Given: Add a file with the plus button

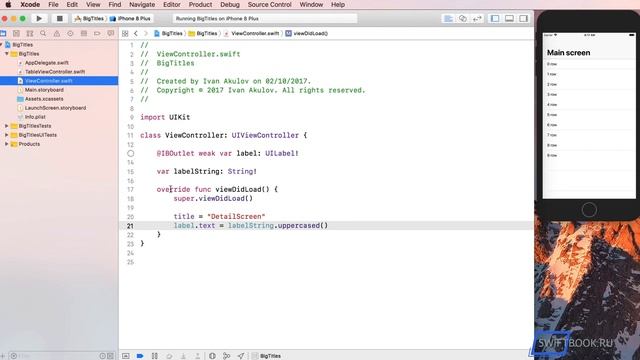Looking at the screenshot, I should pos(2,356).
